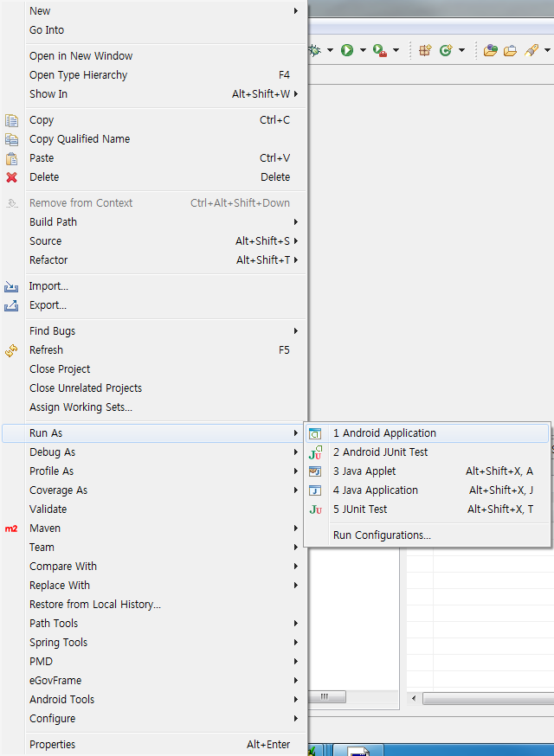
Task: Select 1 Android Application
Action: click(x=384, y=433)
